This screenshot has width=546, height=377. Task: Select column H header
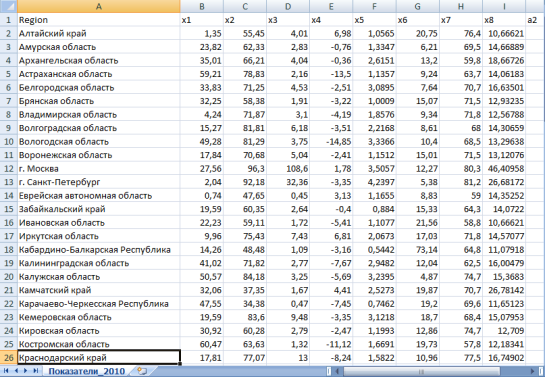click(x=461, y=6)
